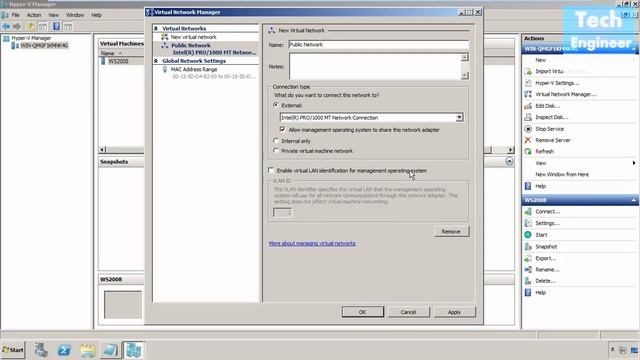Edit the network Name field
640x360 pixels.
coord(378,44)
